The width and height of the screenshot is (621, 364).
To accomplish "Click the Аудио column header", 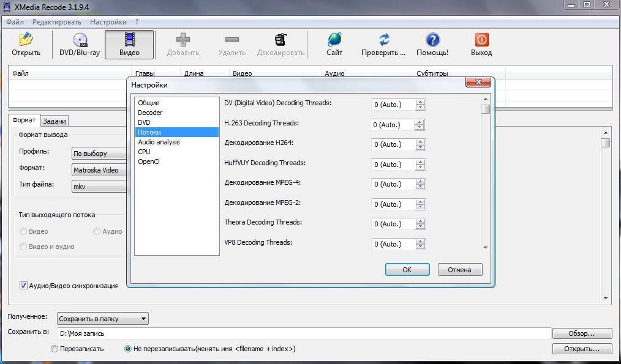I will [x=367, y=73].
